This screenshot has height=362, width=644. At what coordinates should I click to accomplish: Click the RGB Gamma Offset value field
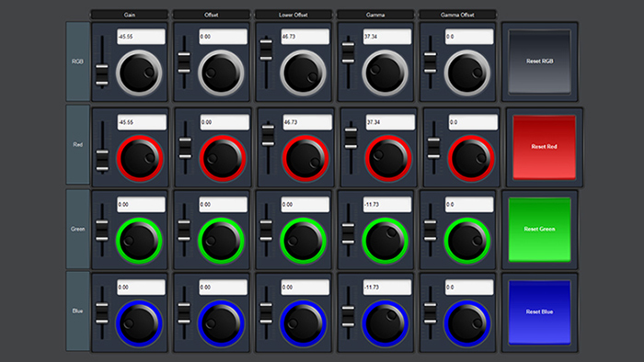pyautogui.click(x=469, y=37)
